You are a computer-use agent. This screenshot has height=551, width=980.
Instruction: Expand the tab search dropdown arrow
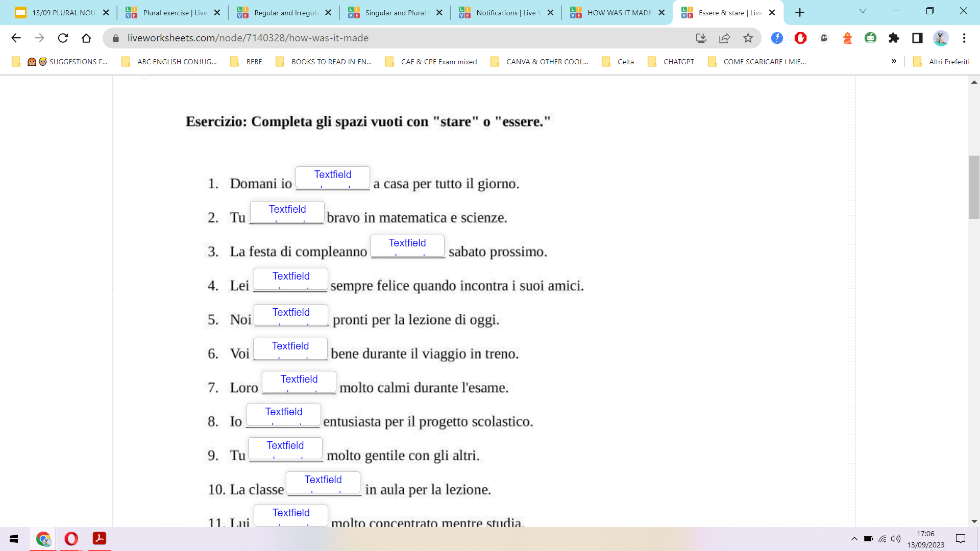pos(863,11)
